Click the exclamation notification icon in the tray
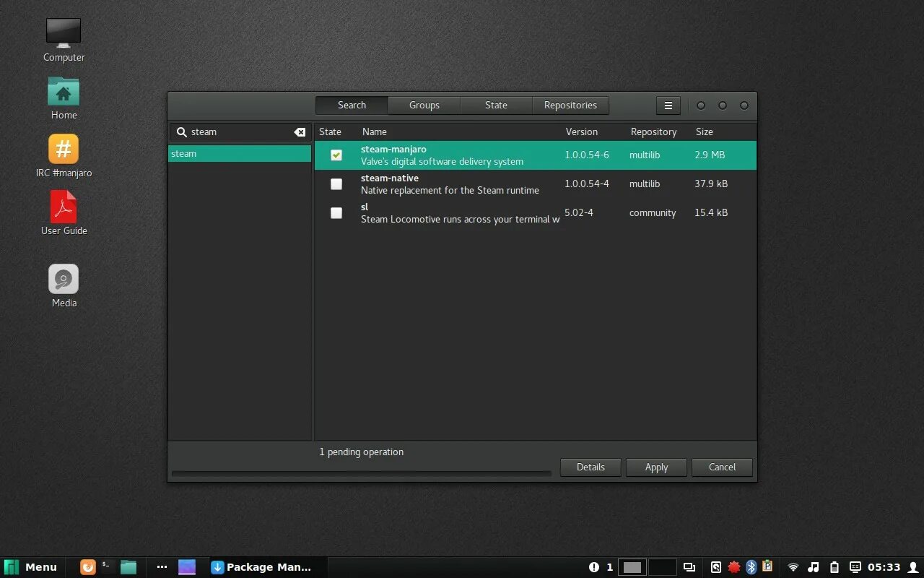Viewport: 924px width, 578px height. (594, 567)
